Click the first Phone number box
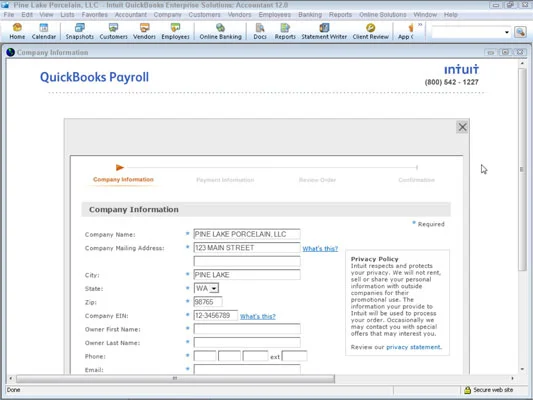 click(205, 356)
